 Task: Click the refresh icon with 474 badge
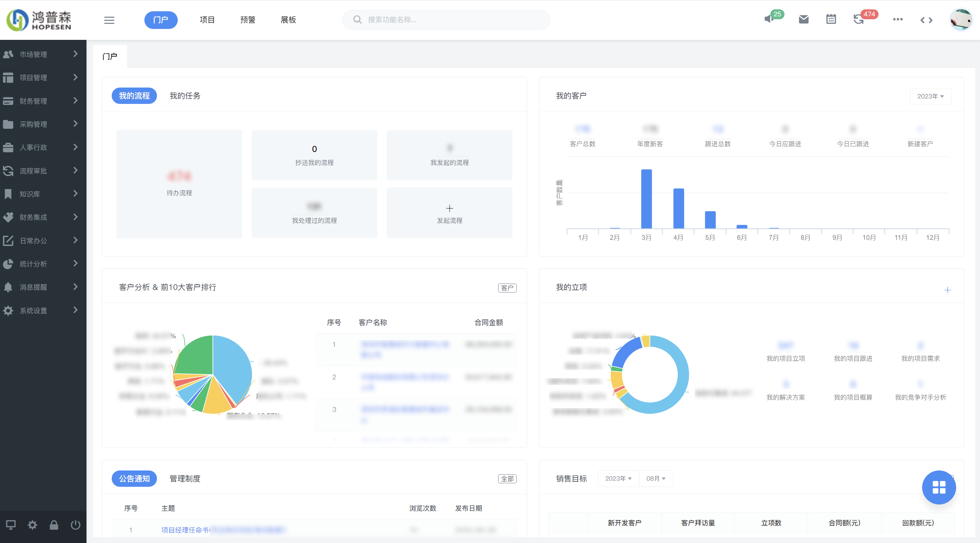[x=859, y=19]
